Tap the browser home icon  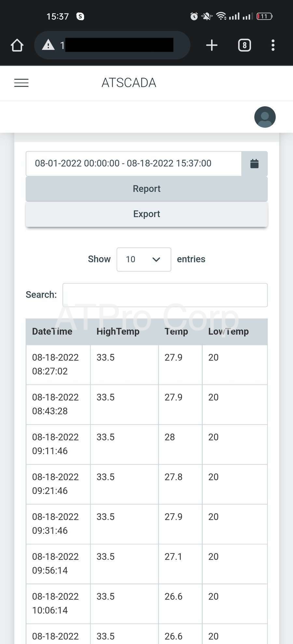point(17,45)
